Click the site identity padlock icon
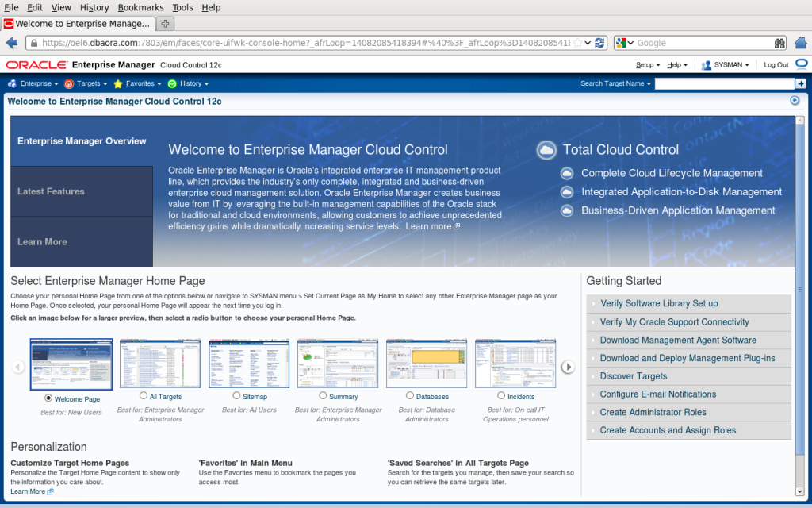The width and height of the screenshot is (812, 508). point(34,43)
